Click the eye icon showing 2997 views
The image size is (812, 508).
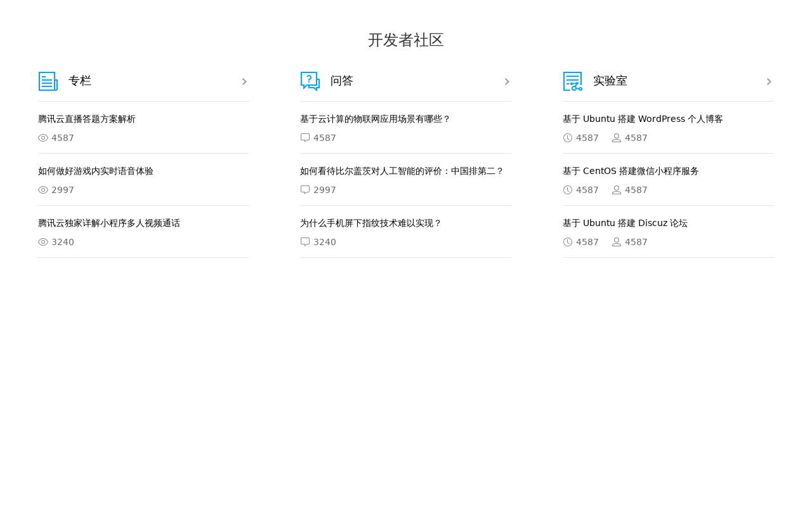pos(42,189)
